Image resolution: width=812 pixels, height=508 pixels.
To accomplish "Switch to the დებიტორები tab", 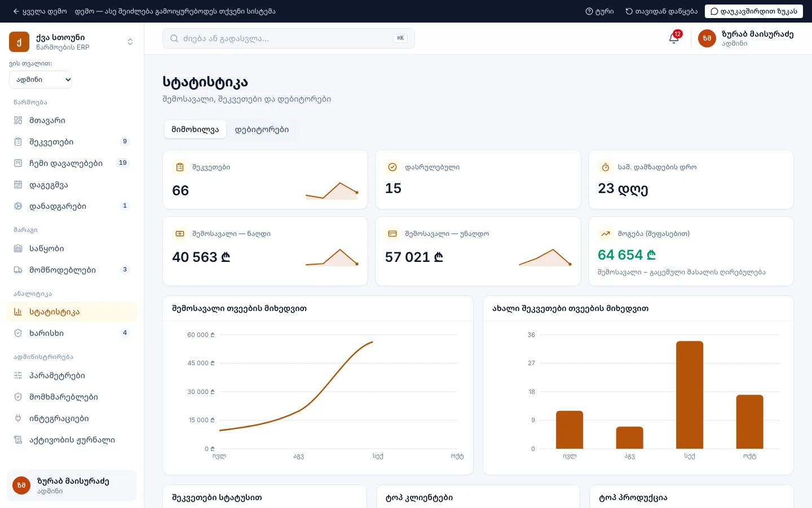I will (x=262, y=129).
